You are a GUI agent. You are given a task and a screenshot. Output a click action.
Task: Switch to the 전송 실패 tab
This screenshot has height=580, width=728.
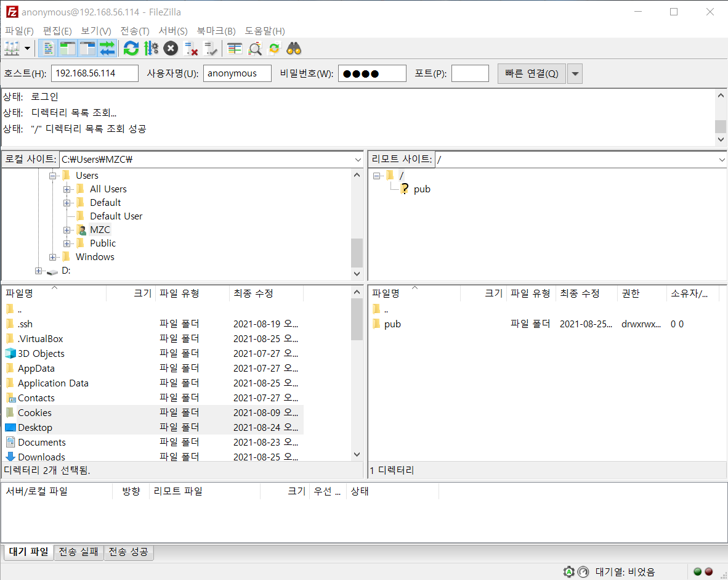click(x=78, y=552)
